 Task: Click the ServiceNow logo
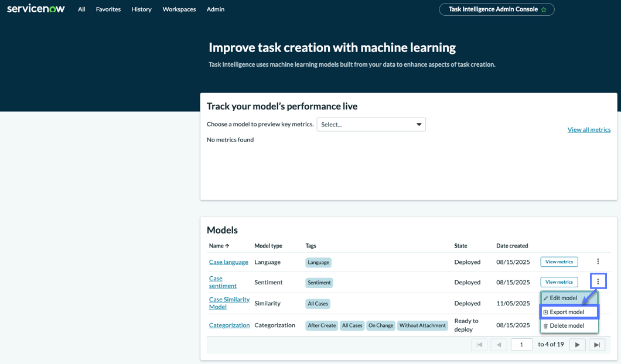pos(36,9)
